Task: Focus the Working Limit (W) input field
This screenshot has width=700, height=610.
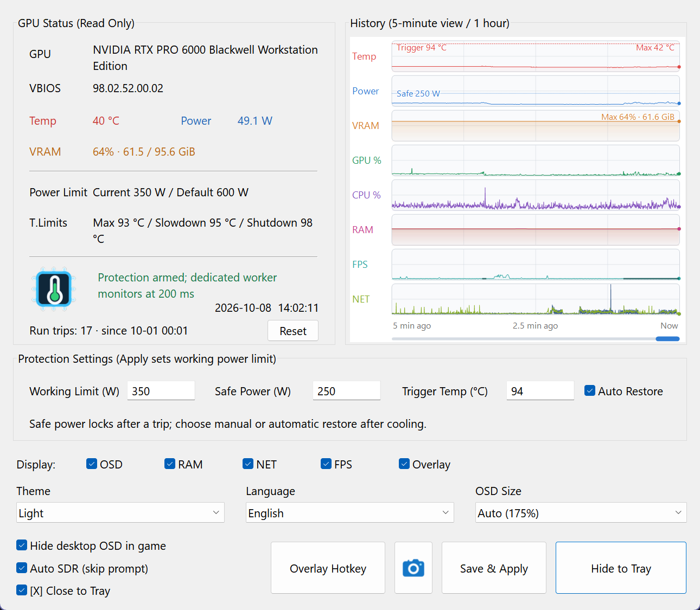Action: click(x=161, y=391)
